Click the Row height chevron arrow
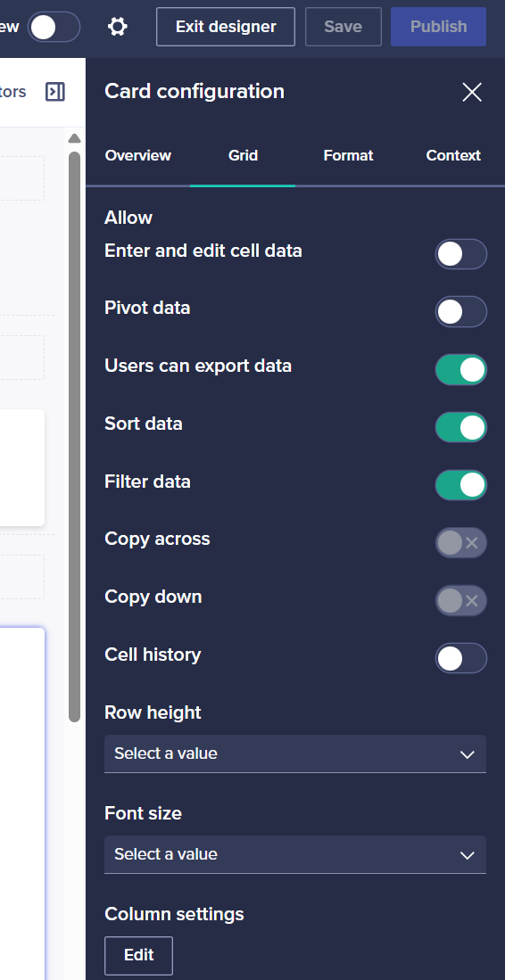Image resolution: width=505 pixels, height=980 pixels. click(468, 754)
